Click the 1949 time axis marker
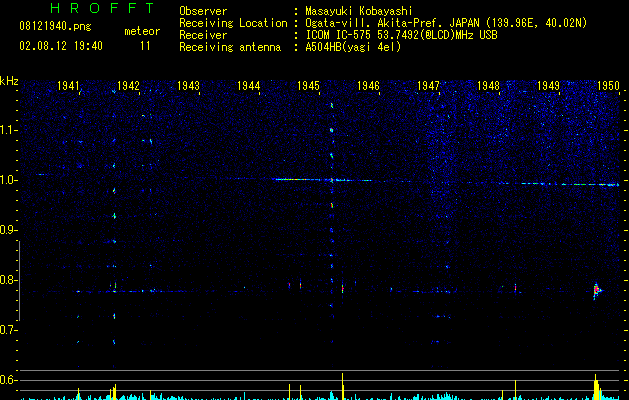Image resolution: width=629 pixels, height=400 pixels. coord(548,85)
